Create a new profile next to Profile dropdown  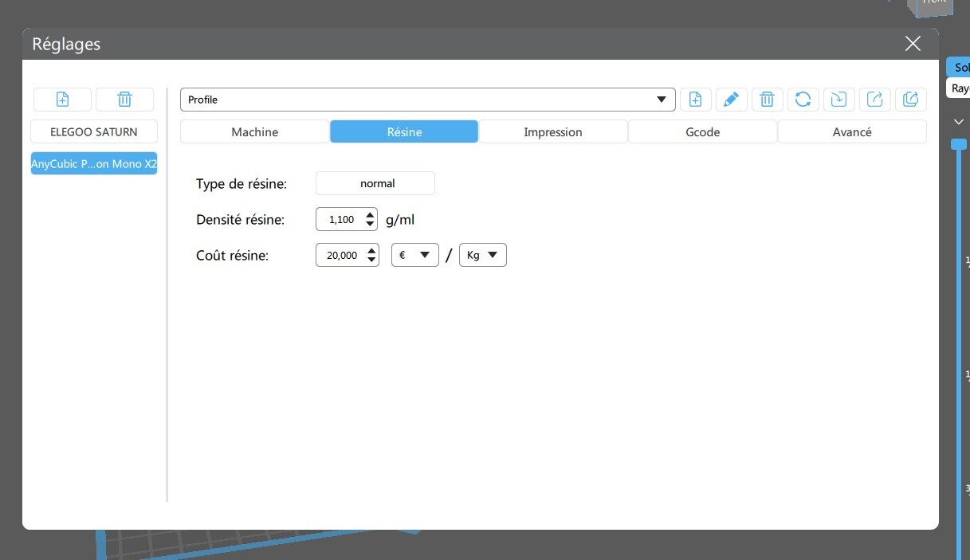tap(696, 100)
